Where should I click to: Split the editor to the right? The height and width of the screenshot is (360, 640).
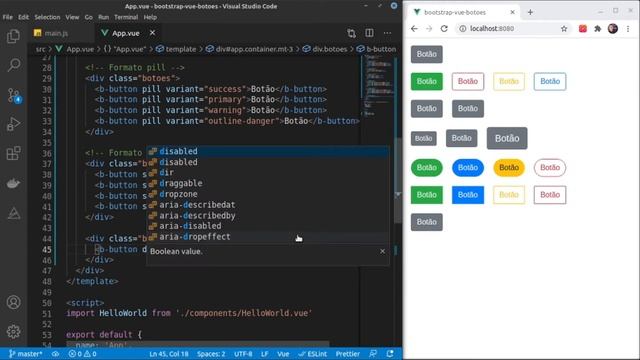pyautogui.click(x=369, y=33)
